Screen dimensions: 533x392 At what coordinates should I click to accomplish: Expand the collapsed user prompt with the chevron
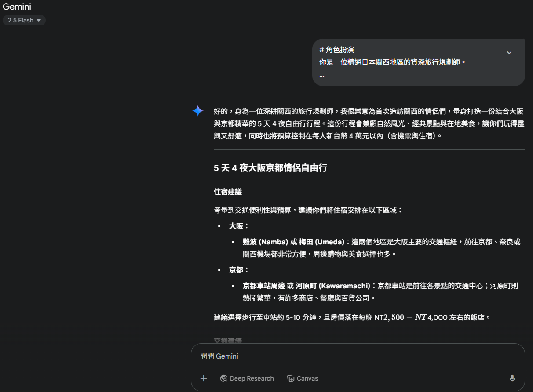[509, 53]
